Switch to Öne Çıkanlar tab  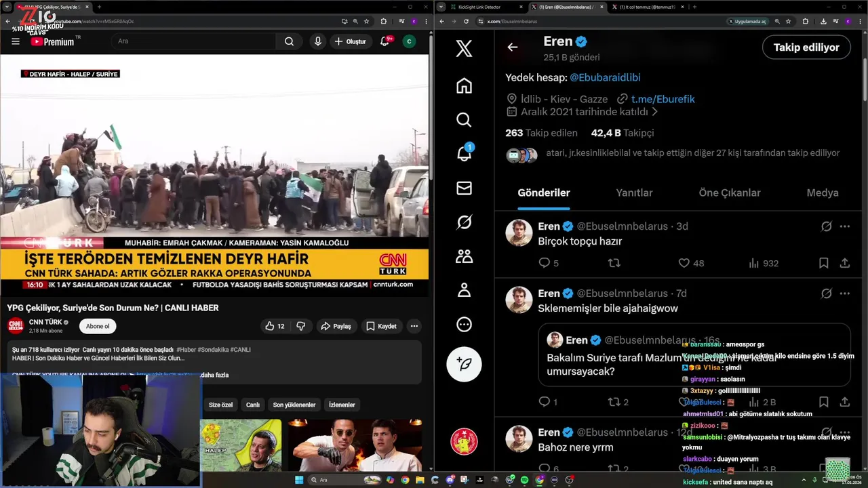pos(730,193)
